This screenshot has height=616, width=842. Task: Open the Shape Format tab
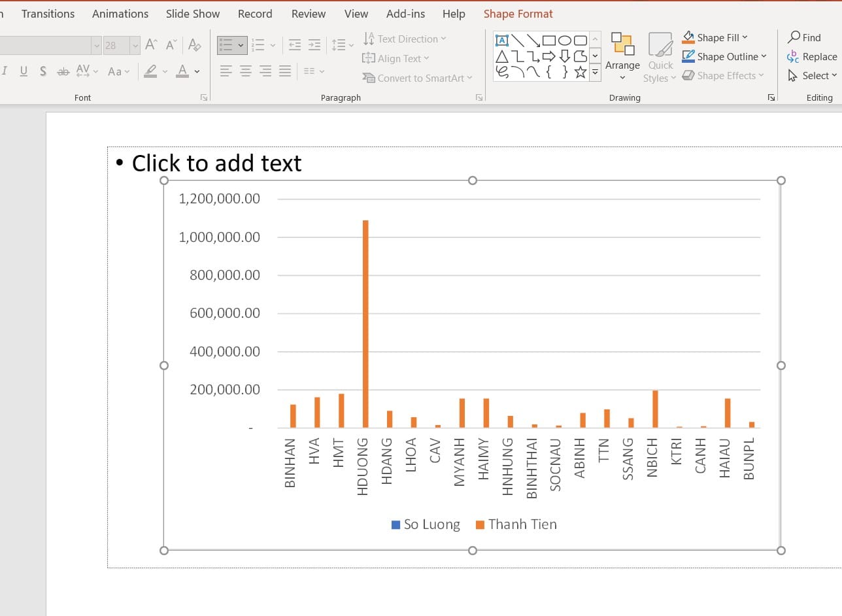518,14
